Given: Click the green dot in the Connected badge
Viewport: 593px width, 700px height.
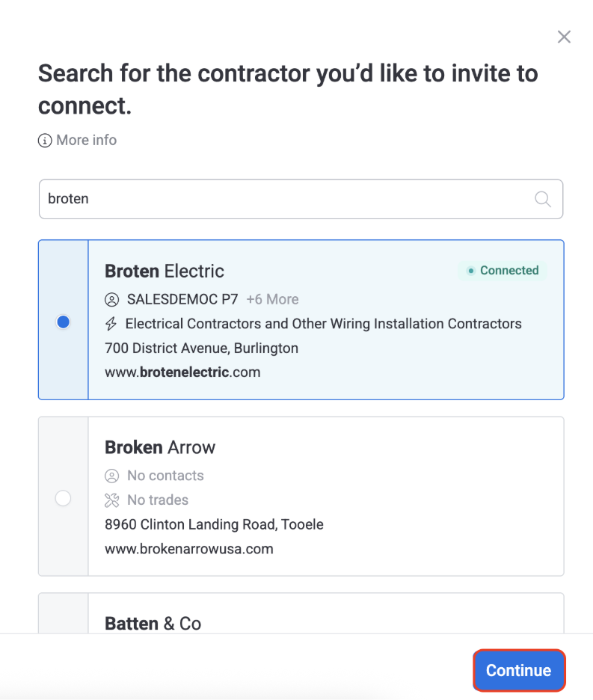Looking at the screenshot, I should point(470,271).
